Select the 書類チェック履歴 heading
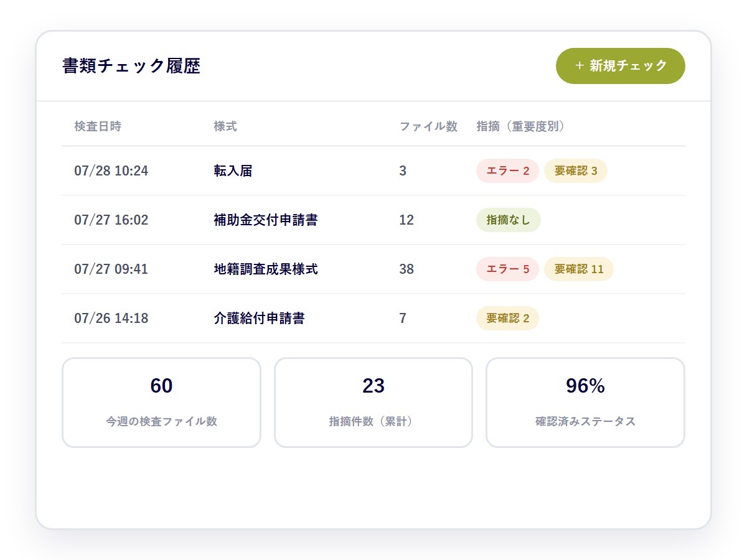This screenshot has width=747, height=560. [131, 66]
